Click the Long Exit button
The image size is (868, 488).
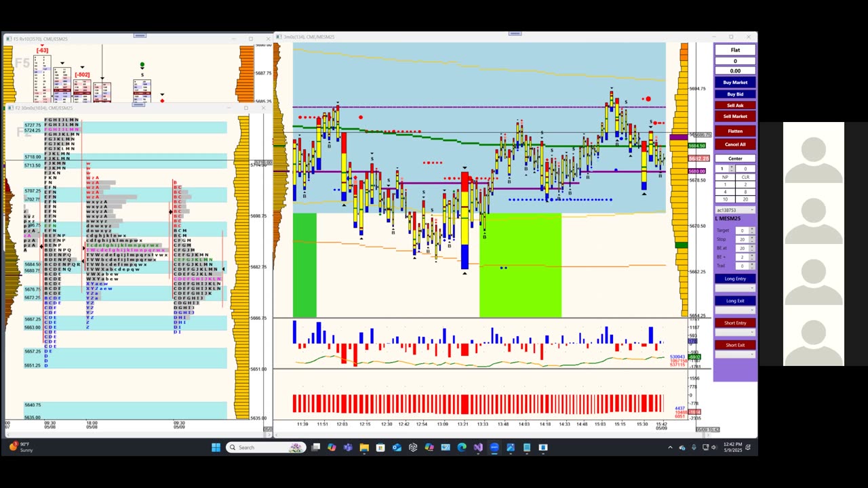[735, 301]
